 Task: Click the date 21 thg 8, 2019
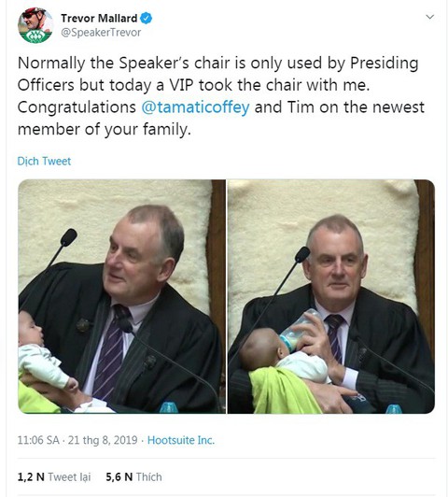(103, 440)
